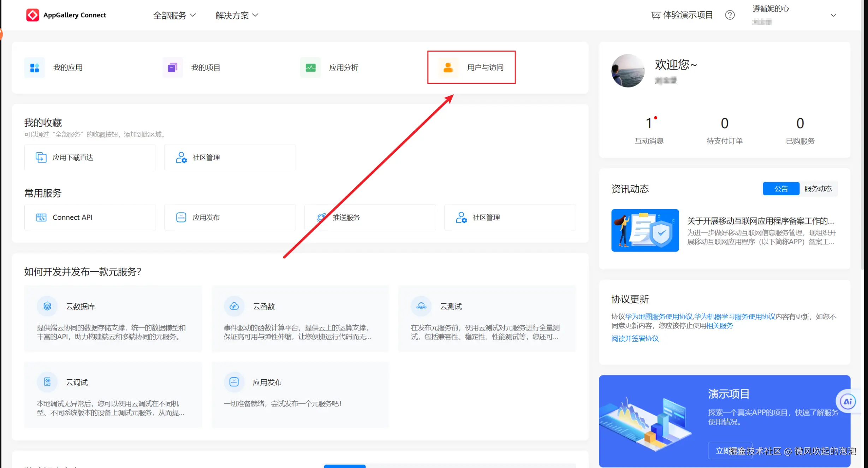Click the help question mark icon
The image size is (868, 468).
click(x=730, y=15)
